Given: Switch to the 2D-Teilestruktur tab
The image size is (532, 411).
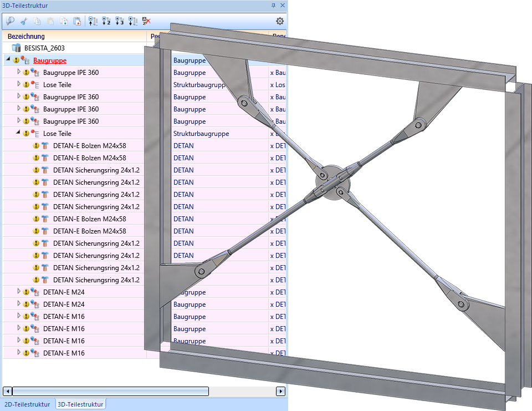Looking at the screenshot, I should 27,404.
